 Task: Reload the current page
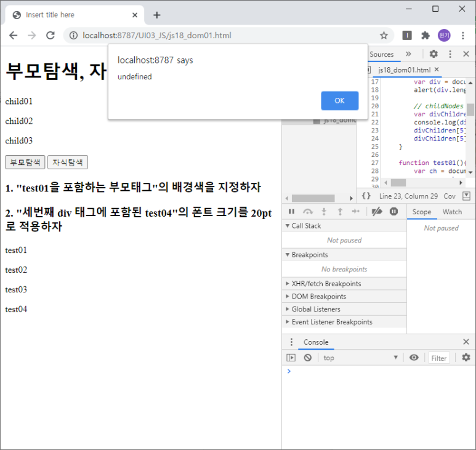(50, 36)
